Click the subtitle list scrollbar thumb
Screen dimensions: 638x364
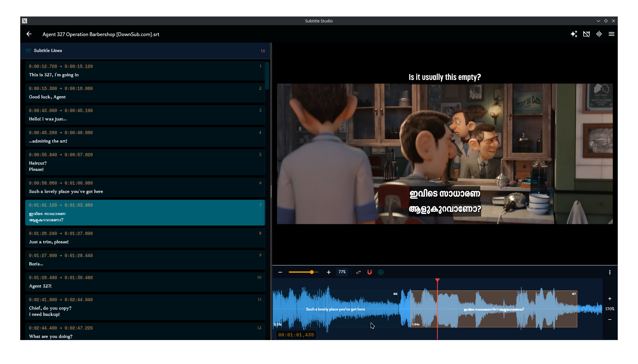pyautogui.click(x=267, y=76)
